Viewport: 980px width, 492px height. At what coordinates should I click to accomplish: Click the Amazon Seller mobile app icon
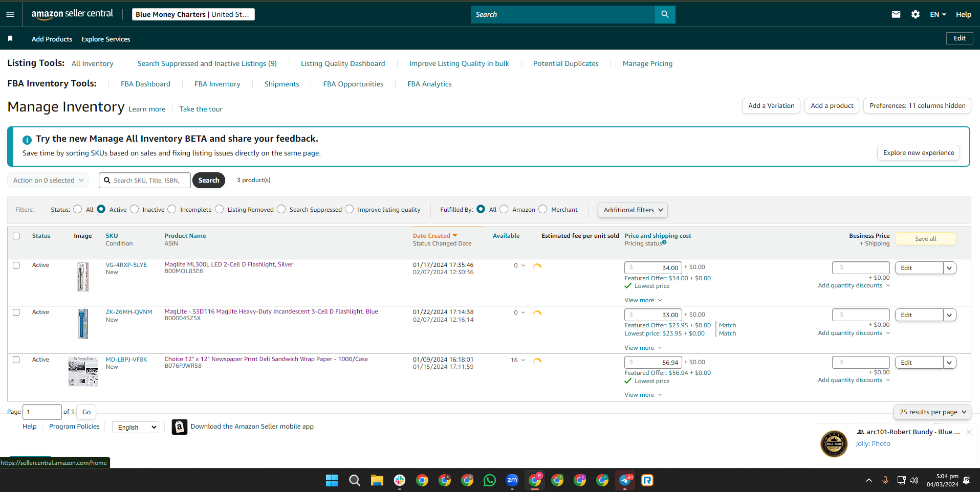(179, 427)
